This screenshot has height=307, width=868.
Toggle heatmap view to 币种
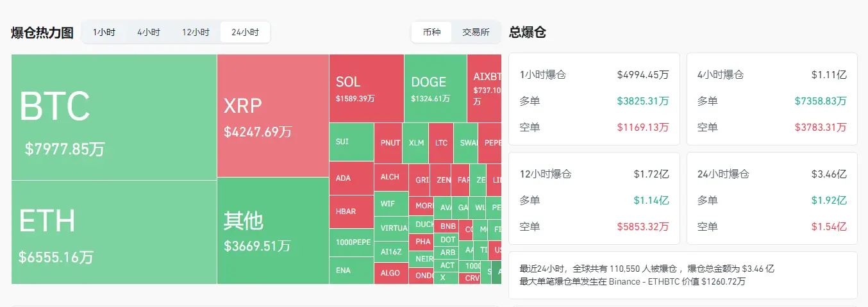432,32
